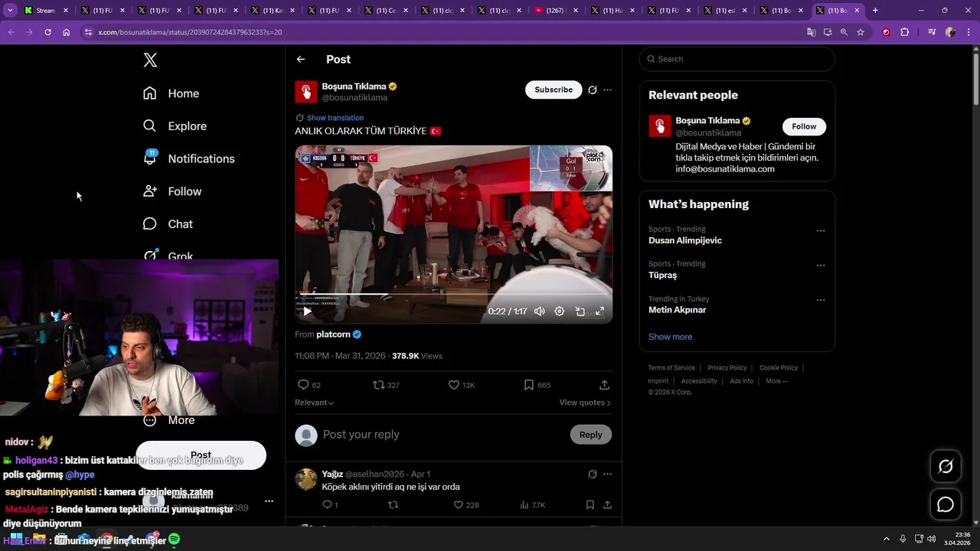980x551 pixels.
Task: Expand the Relevant replies sort dropdown
Action: click(x=314, y=403)
